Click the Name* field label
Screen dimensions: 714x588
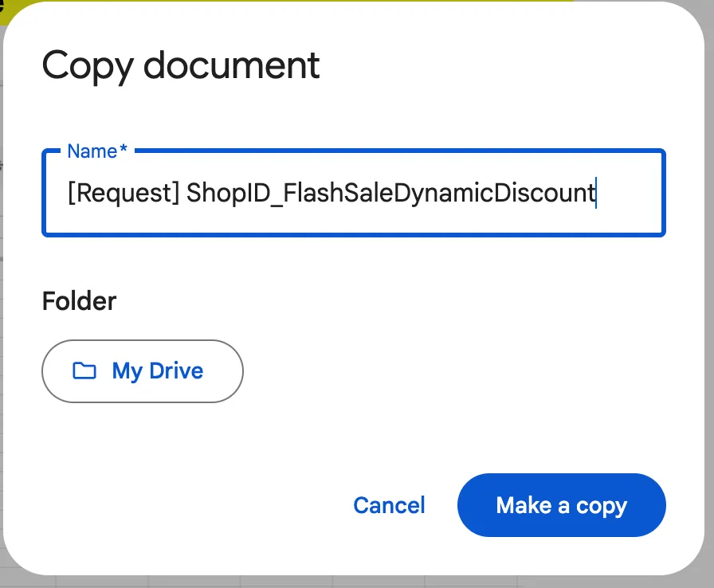click(97, 151)
